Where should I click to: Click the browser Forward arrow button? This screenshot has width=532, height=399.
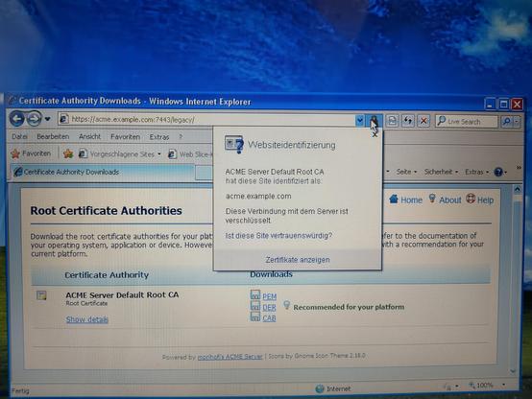34,119
